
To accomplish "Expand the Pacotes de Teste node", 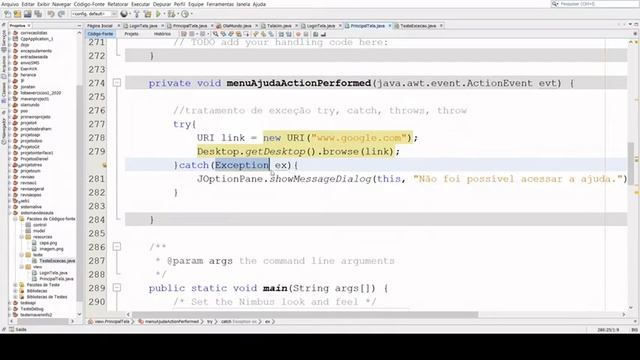I will (16, 285).
